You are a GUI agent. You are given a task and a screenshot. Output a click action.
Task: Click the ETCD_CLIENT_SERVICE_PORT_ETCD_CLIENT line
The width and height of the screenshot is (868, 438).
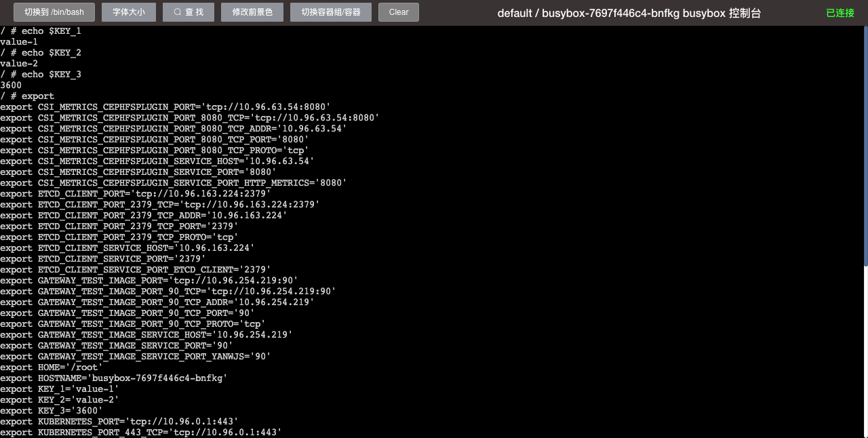136,270
